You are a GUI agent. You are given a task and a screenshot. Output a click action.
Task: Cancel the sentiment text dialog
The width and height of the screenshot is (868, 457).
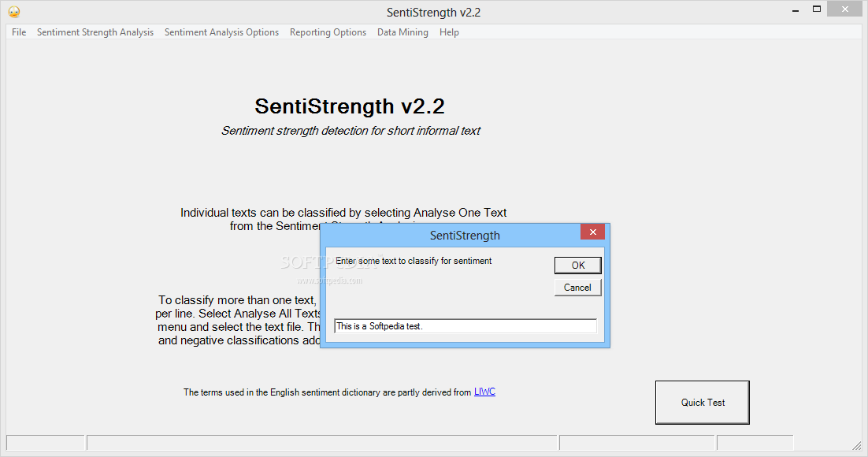578,288
